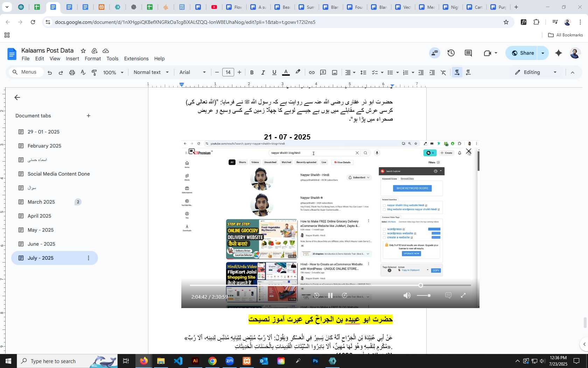Open the Gemini spark icon
Screen dimensions: 588x368
click(559, 53)
